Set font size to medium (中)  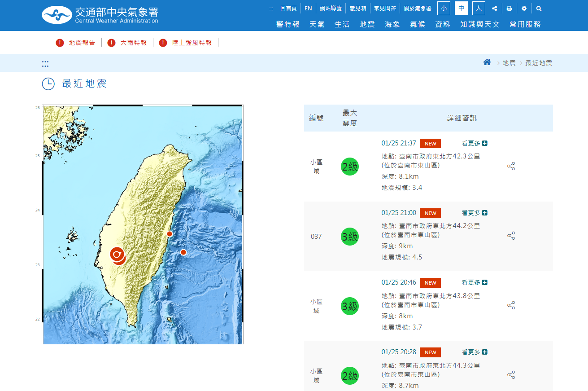click(461, 9)
